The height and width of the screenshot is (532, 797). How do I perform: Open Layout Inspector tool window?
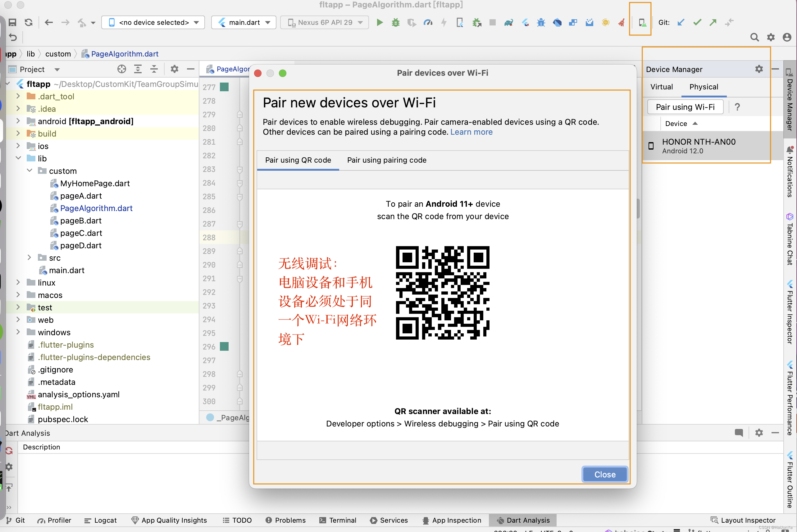coord(743,520)
